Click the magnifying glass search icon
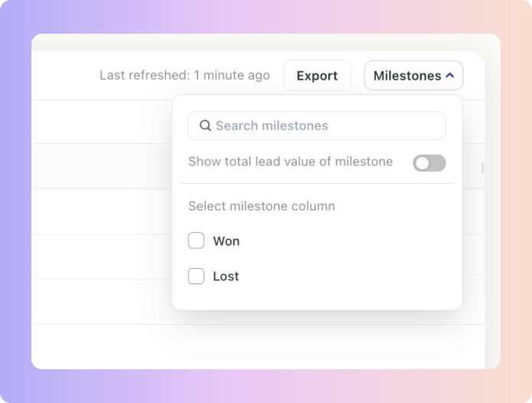Viewport: 532px width, 403px height. [205, 126]
